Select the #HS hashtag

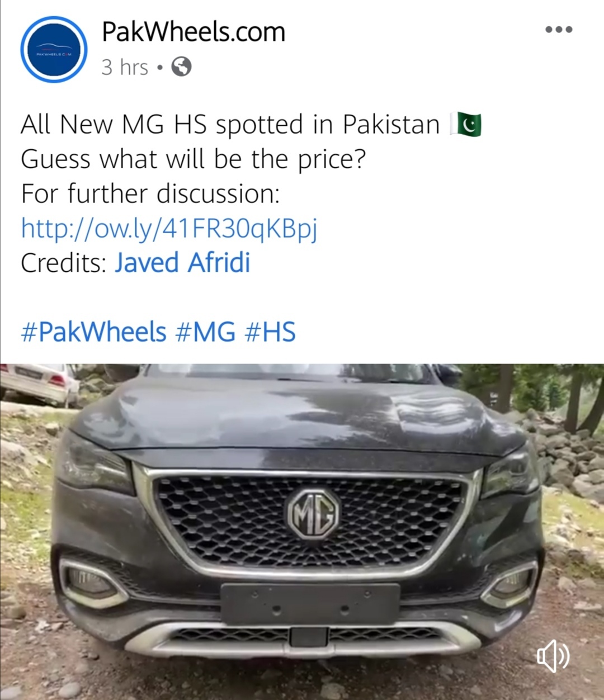(x=270, y=332)
